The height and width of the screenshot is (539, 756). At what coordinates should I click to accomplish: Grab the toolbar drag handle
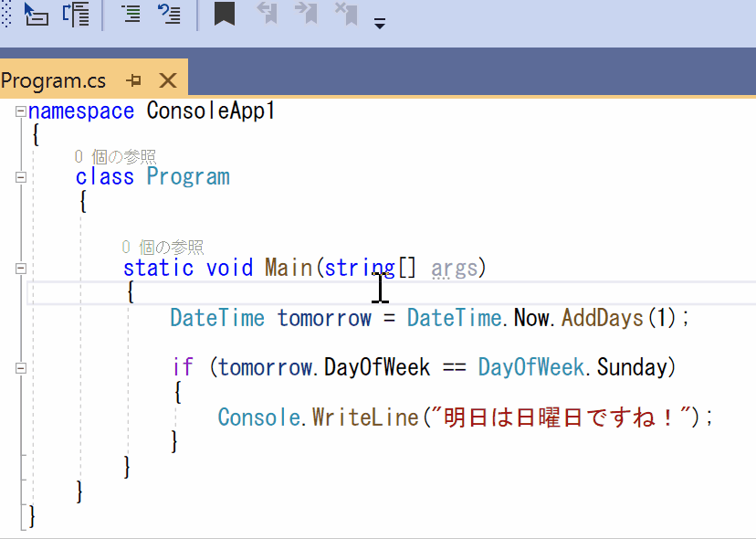pos(6,14)
